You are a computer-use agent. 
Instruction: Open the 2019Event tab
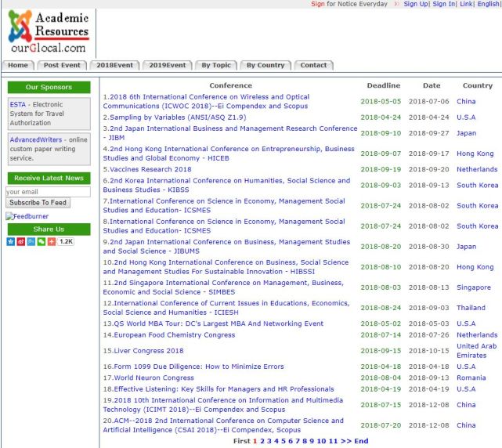click(x=167, y=65)
